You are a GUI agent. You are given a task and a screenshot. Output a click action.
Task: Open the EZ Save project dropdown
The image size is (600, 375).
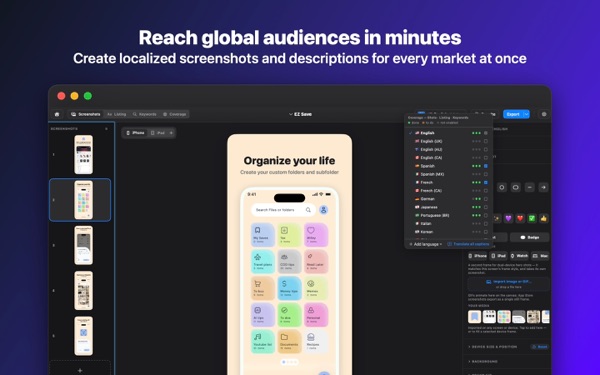(300, 114)
